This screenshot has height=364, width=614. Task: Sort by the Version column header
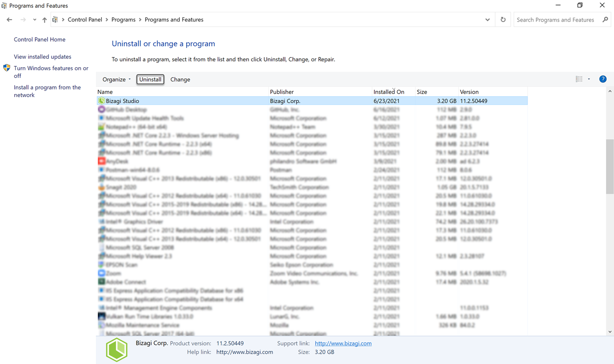tap(493, 92)
